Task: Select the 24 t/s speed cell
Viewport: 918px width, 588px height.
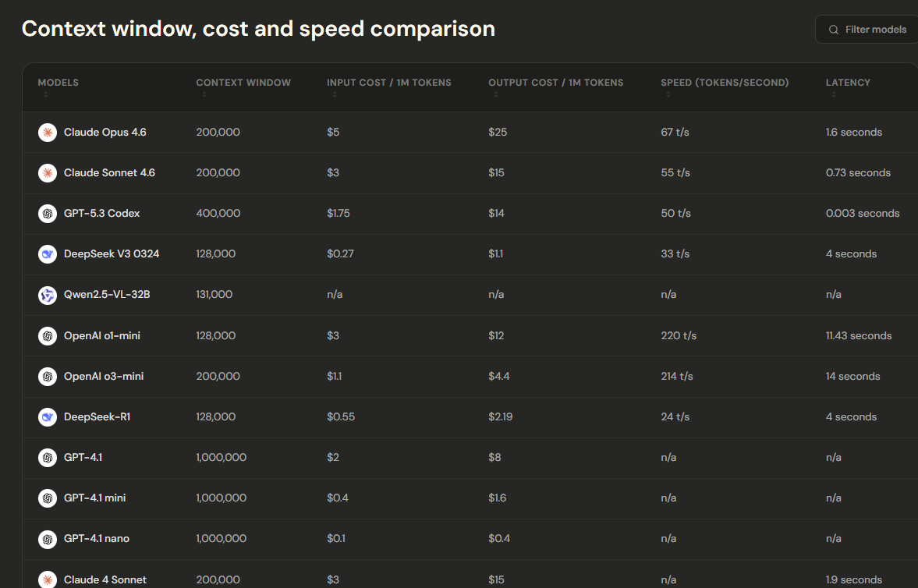Action: [675, 417]
